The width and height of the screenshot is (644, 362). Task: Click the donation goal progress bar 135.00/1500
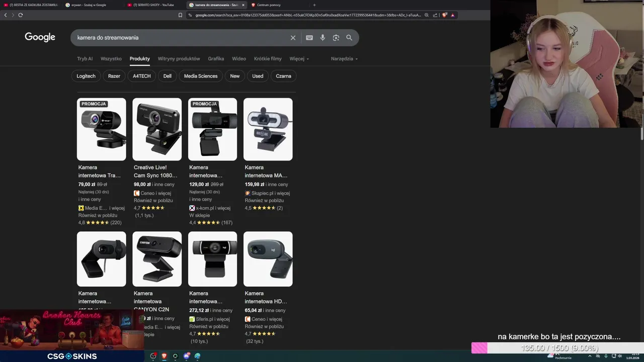click(x=557, y=348)
